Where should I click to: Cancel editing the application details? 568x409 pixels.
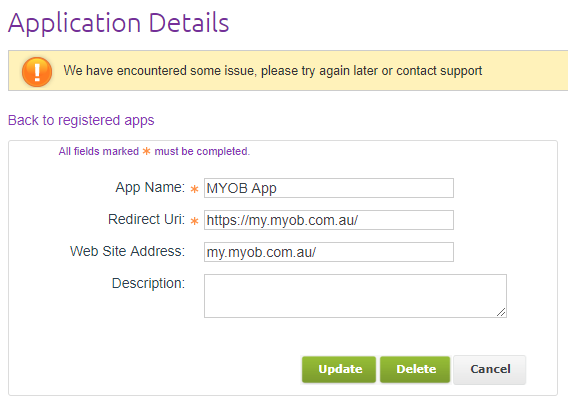coord(489,369)
